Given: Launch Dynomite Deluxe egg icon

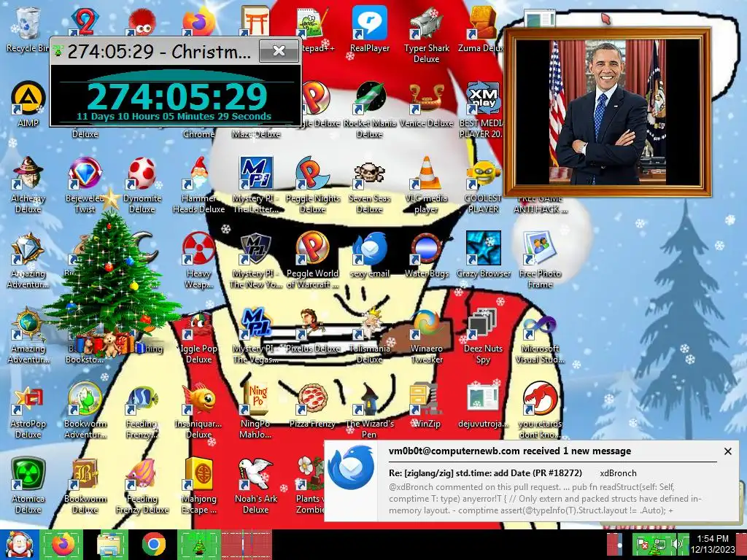Looking at the screenshot, I should [x=142, y=184].
